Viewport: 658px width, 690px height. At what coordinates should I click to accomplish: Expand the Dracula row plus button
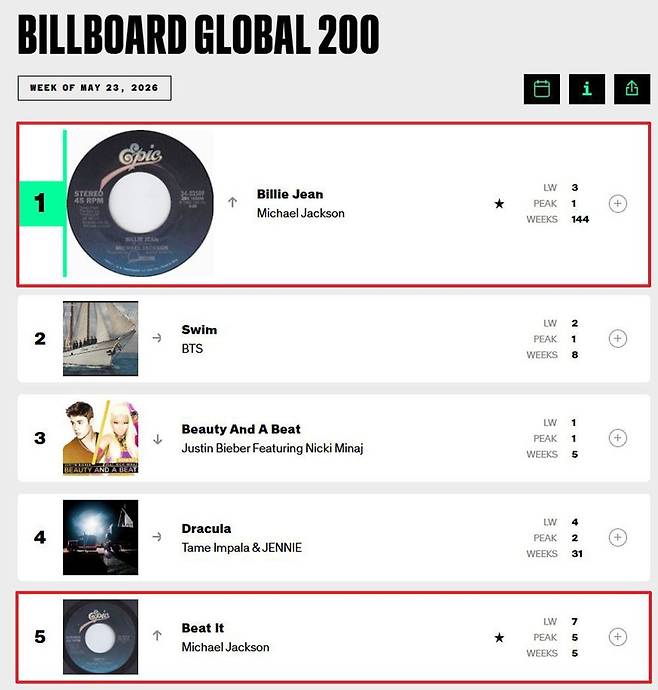[x=618, y=537]
